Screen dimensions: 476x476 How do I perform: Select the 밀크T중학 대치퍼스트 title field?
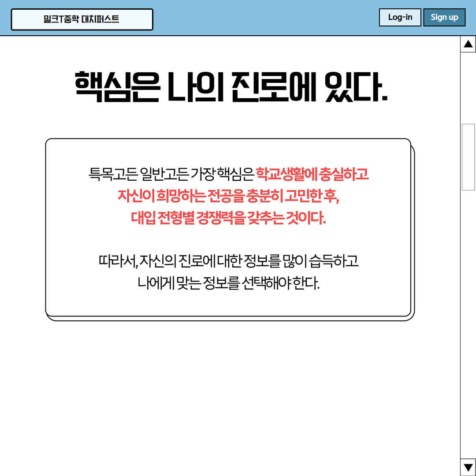click(82, 19)
